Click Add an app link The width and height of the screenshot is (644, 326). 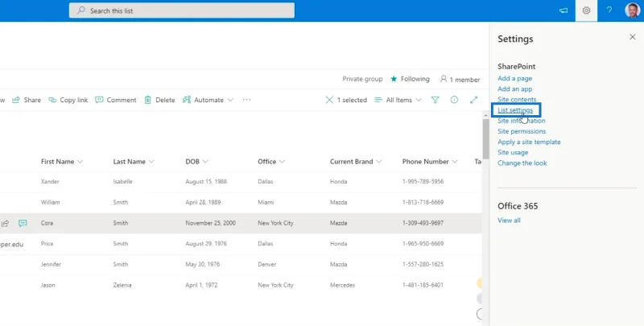coord(514,89)
